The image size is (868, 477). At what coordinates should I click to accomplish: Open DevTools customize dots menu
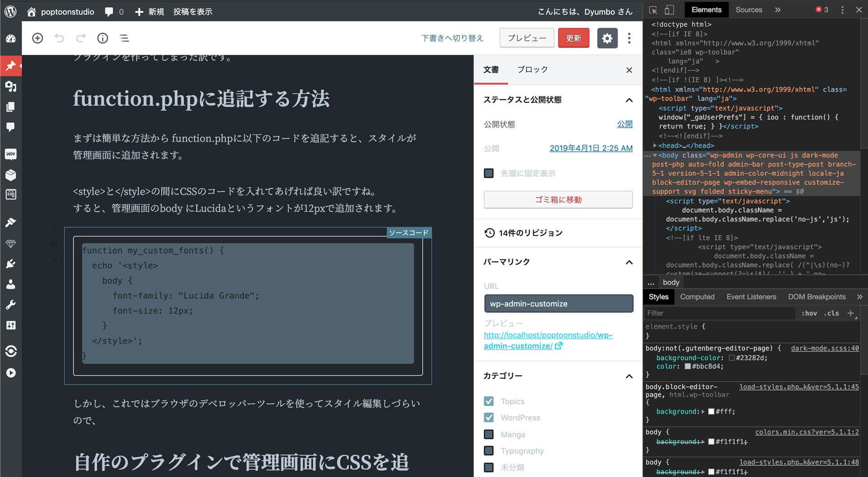point(842,10)
